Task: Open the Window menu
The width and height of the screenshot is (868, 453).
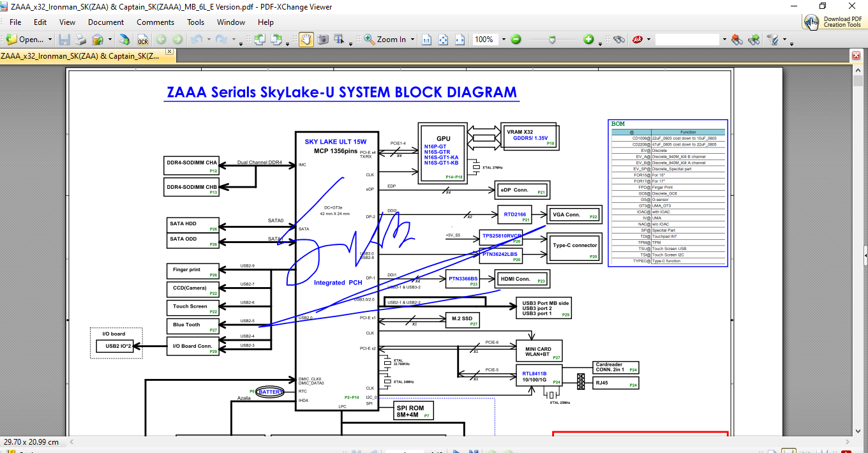Action: (231, 22)
